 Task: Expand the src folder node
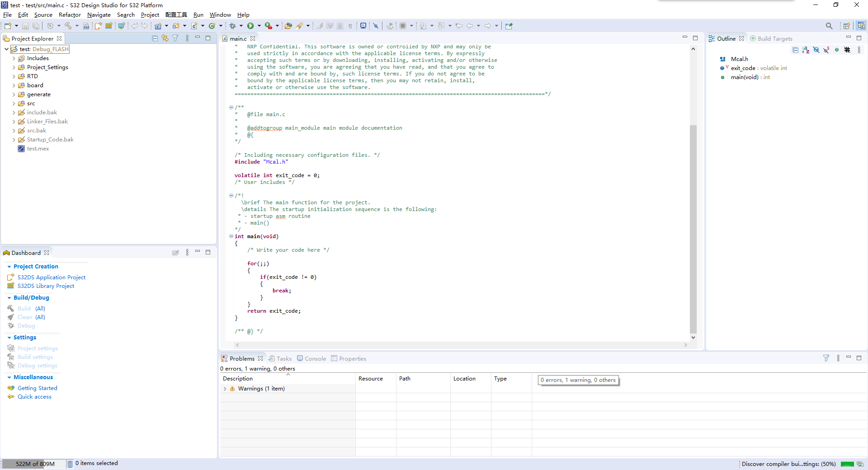(14, 103)
